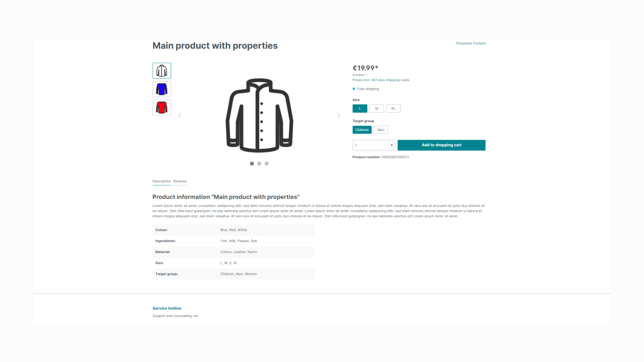
Task: Click the next image arrow
Action: [338, 116]
